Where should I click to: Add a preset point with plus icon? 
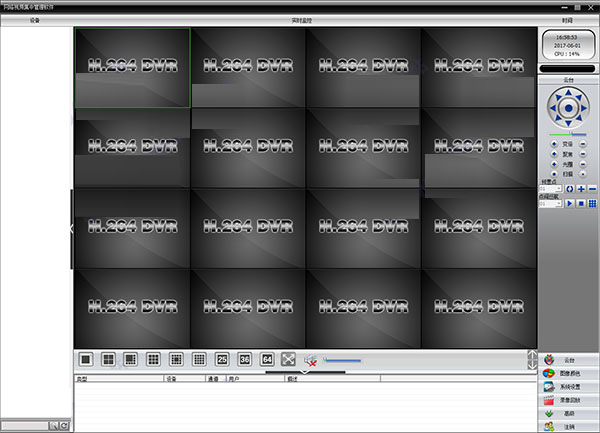(x=581, y=188)
